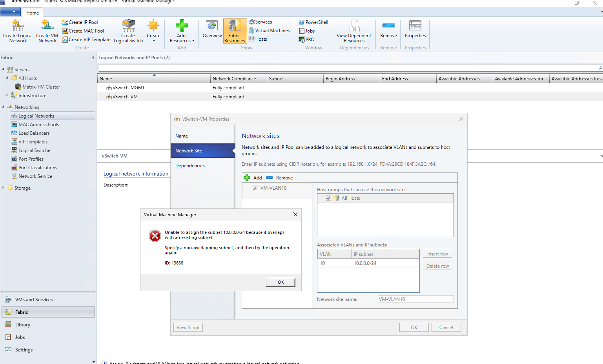Show Virtual Machines in the ribbon
Image resolution: width=603 pixels, height=364 pixels.
(269, 31)
